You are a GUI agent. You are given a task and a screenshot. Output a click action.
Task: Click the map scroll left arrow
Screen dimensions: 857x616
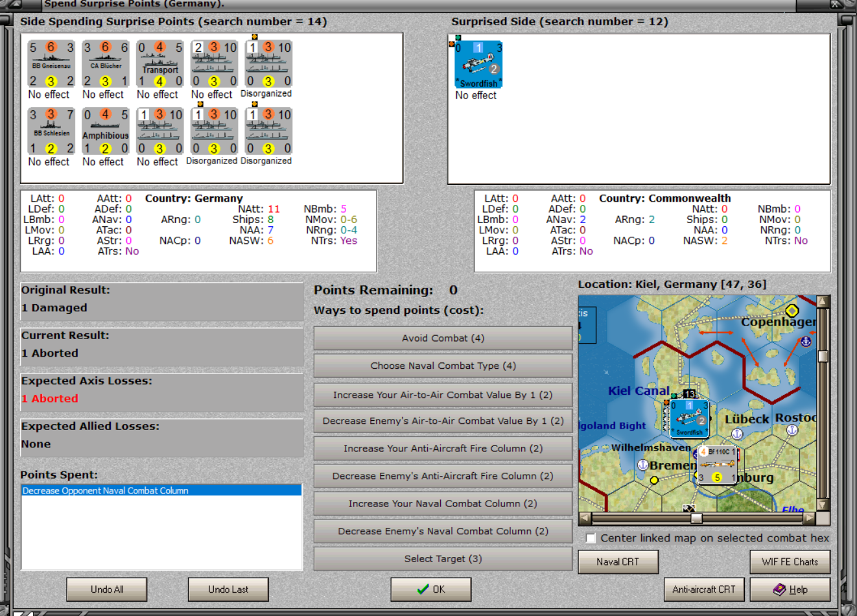coord(585,518)
